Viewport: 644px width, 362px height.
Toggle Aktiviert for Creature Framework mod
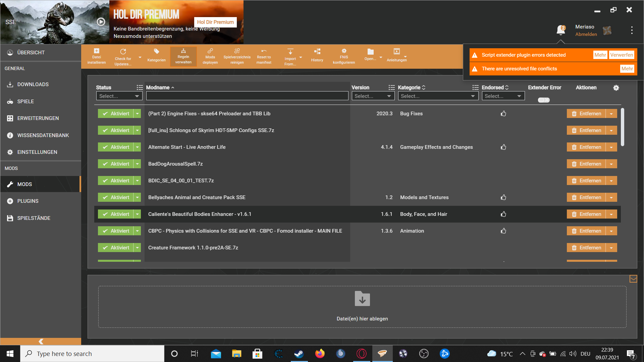point(116,248)
